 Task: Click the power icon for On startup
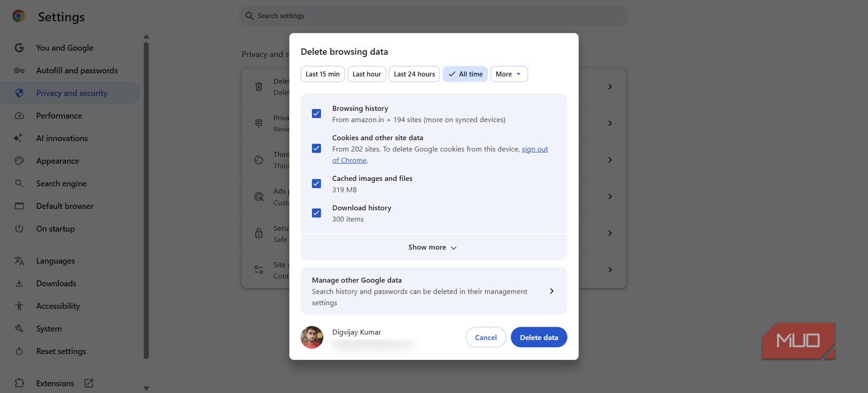point(19,229)
